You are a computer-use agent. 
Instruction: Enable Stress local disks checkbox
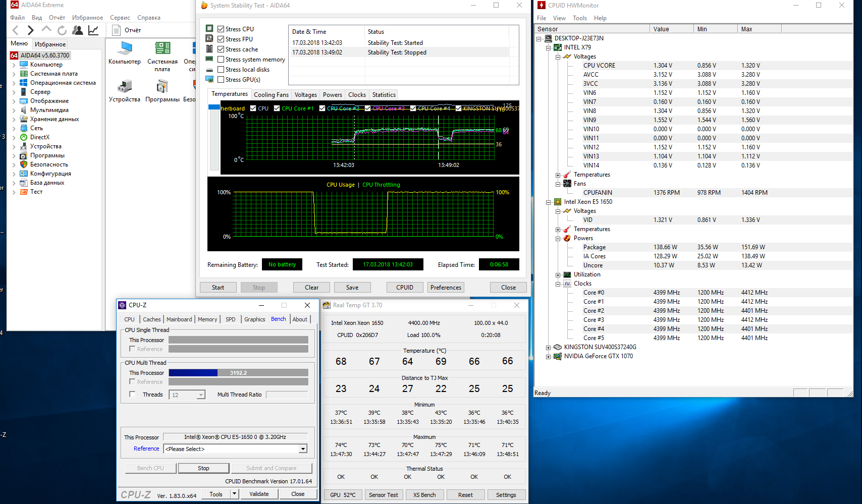[x=221, y=70]
